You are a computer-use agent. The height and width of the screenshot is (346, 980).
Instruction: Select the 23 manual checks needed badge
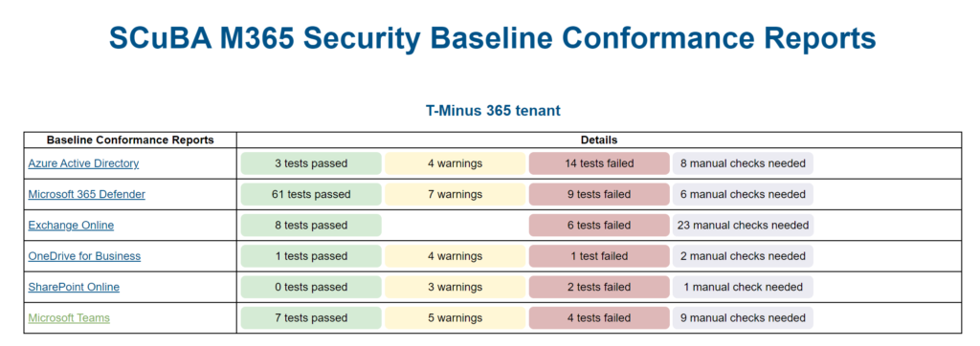(x=743, y=226)
